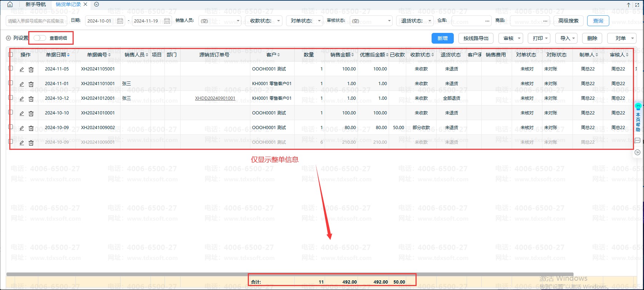Click the home icon in tab bar
Image resolution: width=644 pixels, height=290 pixels.
[10, 4]
